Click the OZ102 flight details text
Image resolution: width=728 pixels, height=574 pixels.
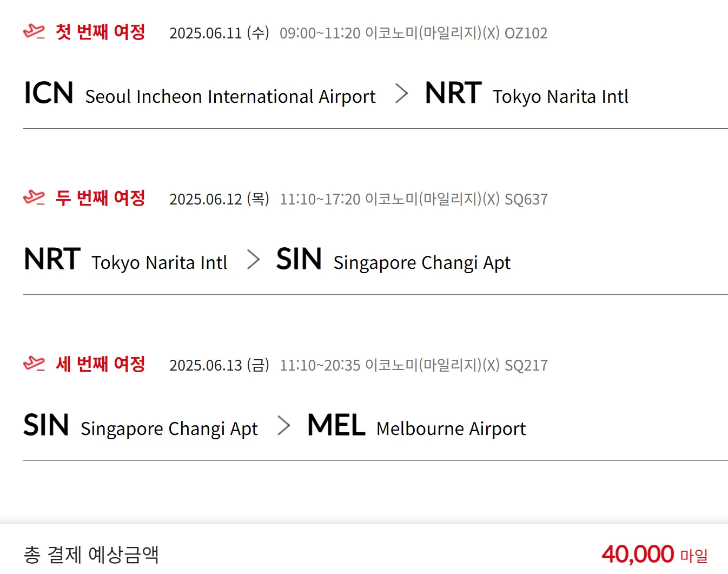(413, 33)
